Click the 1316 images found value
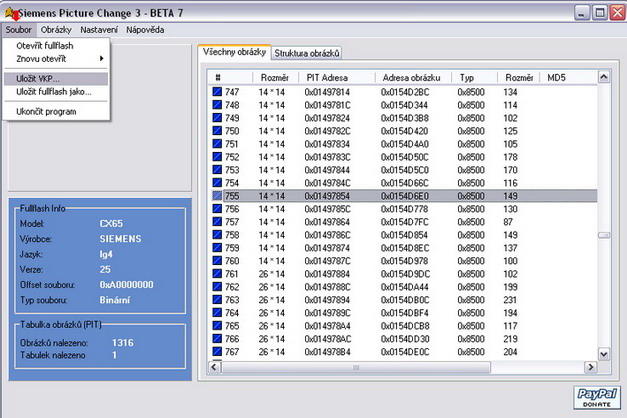627x418 pixels. (123, 343)
